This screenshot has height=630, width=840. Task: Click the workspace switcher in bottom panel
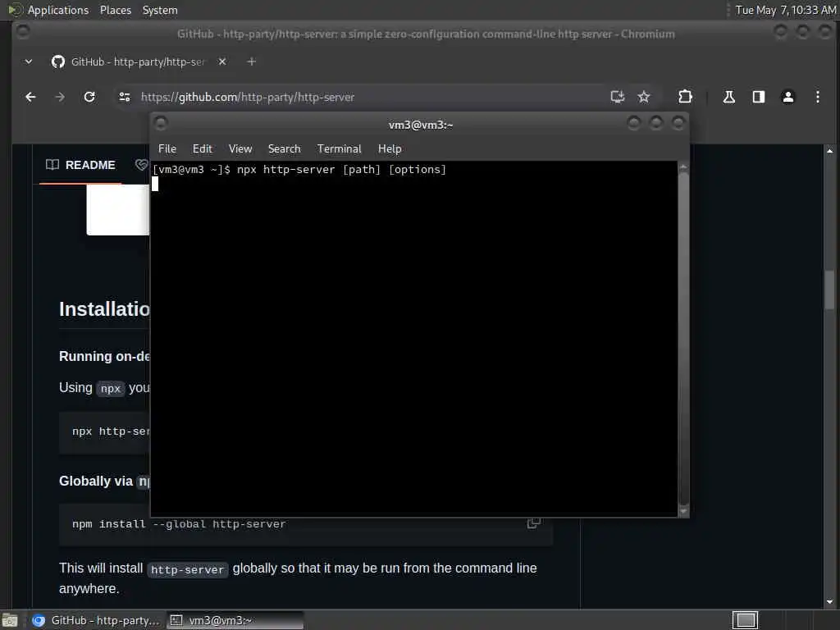745,620
